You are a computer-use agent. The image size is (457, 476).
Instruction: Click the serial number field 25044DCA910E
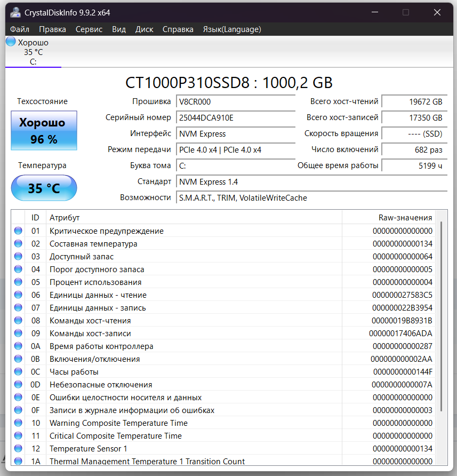click(x=236, y=118)
